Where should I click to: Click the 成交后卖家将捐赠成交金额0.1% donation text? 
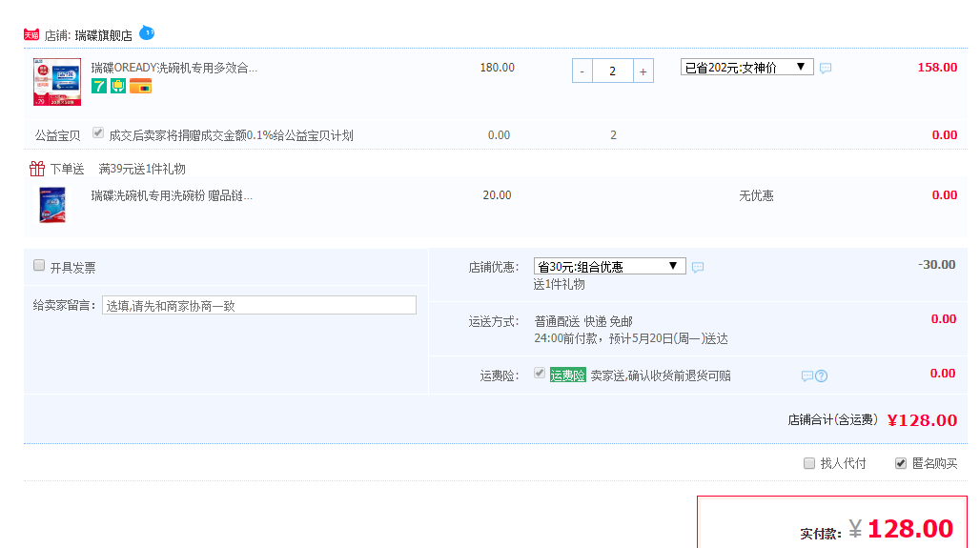(232, 135)
